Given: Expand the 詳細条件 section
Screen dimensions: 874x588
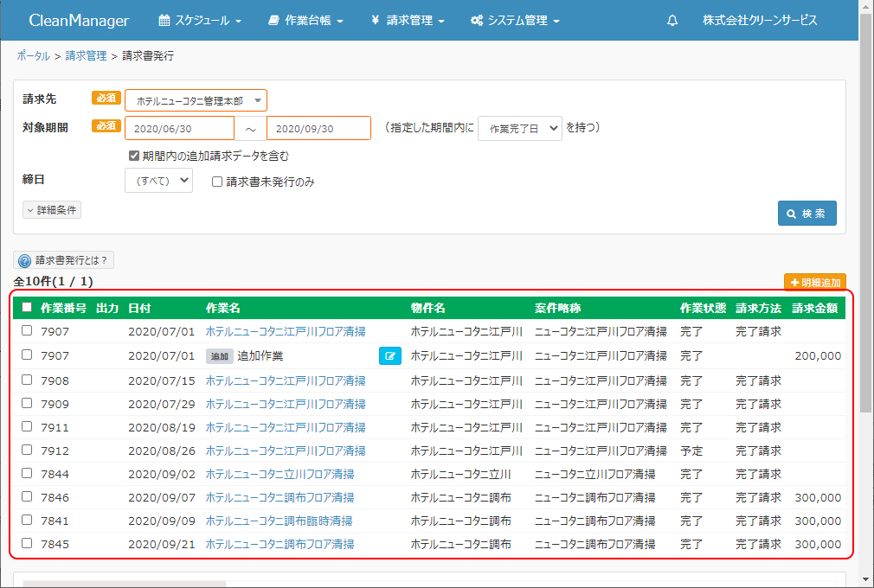Looking at the screenshot, I should click(52, 210).
